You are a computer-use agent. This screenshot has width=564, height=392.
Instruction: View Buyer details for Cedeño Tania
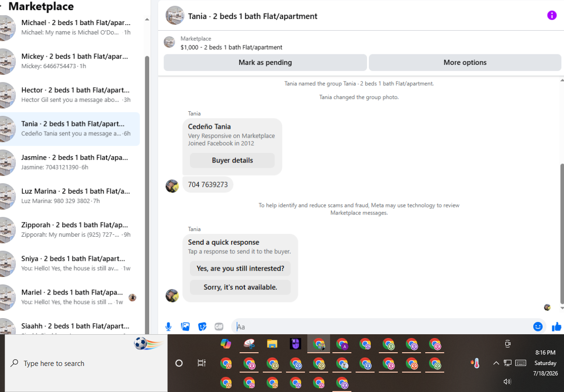(x=233, y=160)
